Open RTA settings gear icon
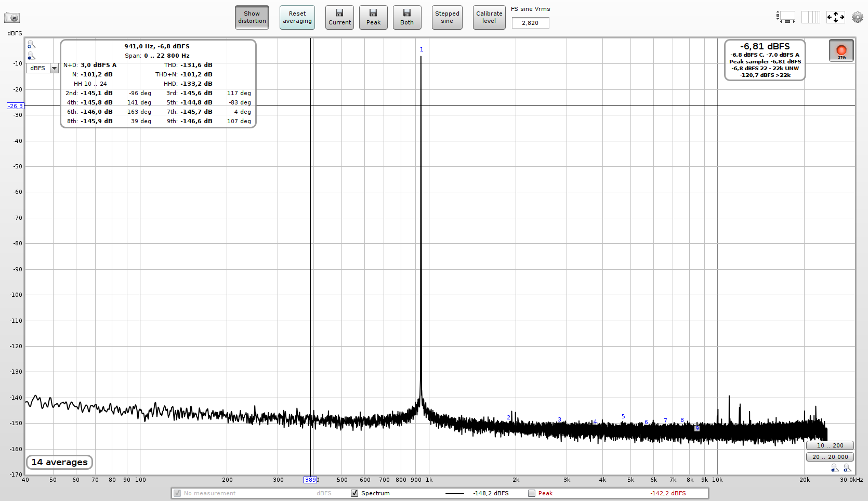 [858, 17]
